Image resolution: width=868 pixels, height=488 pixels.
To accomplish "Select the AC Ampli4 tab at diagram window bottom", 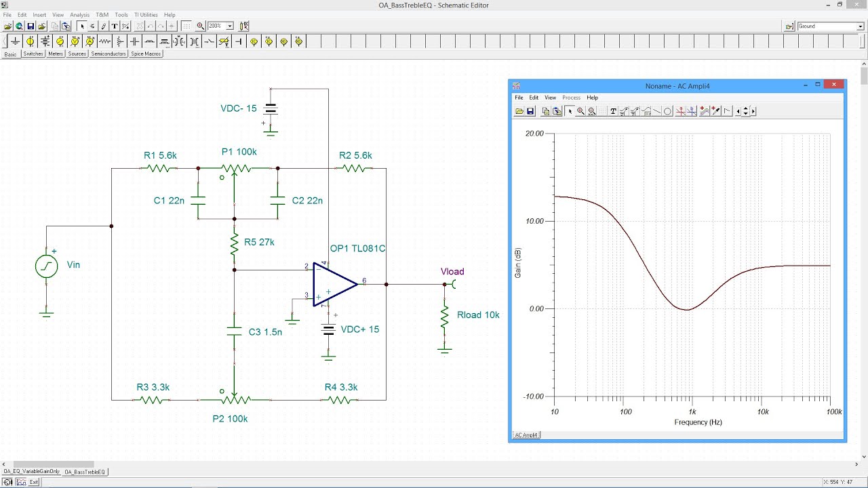I will coord(526,435).
